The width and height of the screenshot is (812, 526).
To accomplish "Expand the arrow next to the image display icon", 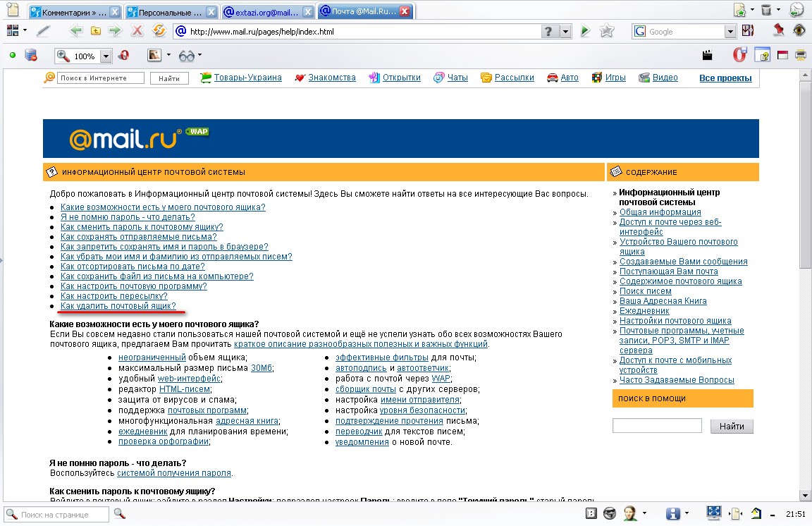I will point(168,54).
